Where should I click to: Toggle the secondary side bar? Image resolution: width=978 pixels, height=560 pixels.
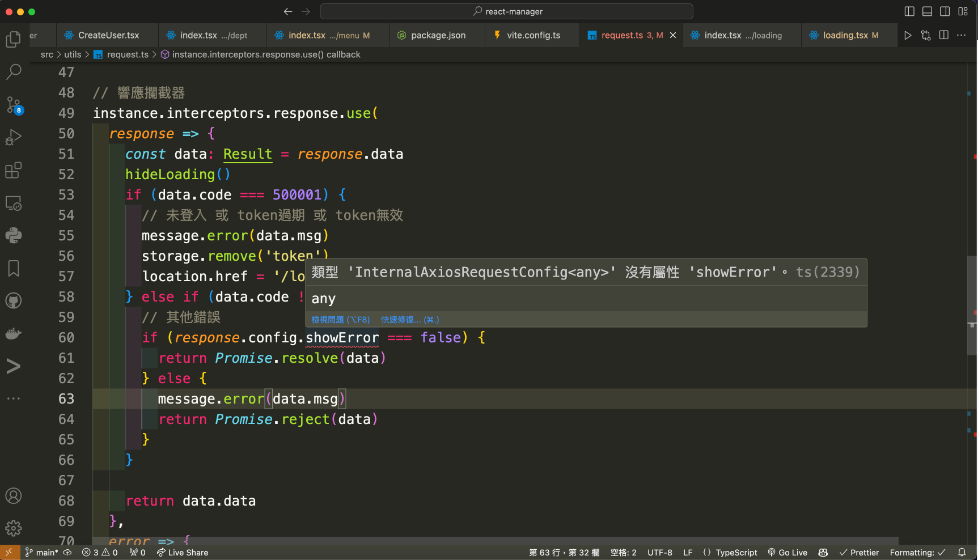945,11
